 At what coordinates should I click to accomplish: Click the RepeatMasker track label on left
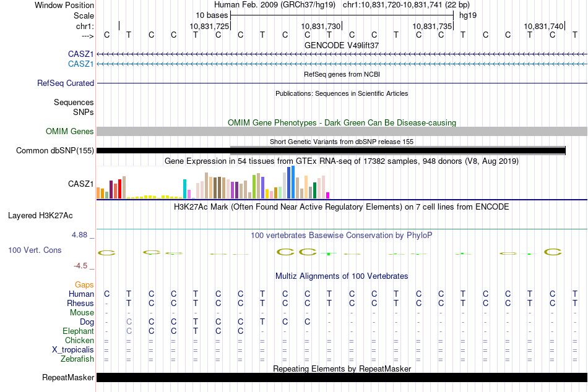[68, 377]
